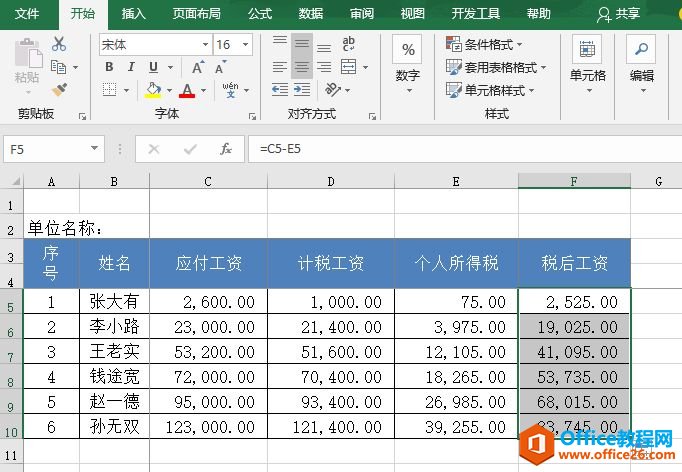The height and width of the screenshot is (472, 682).
Task: Switch to the 插入 Insert tab
Action: click(x=134, y=14)
